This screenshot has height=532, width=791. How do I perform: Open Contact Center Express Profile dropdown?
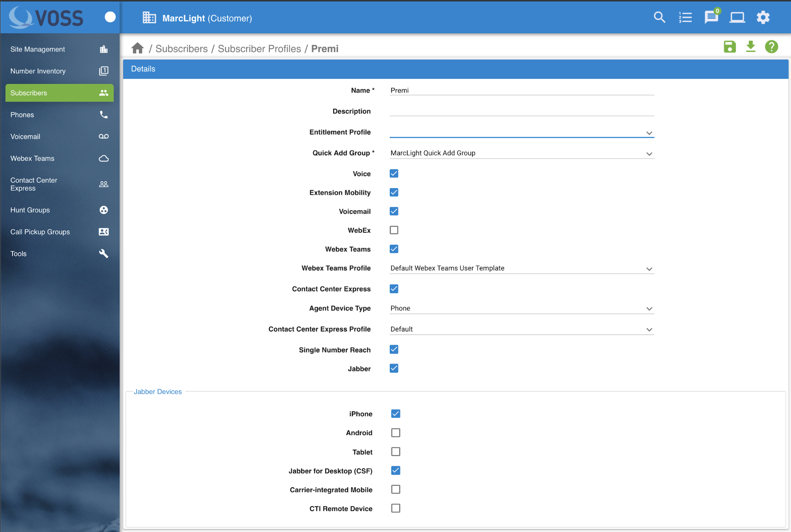click(x=522, y=329)
